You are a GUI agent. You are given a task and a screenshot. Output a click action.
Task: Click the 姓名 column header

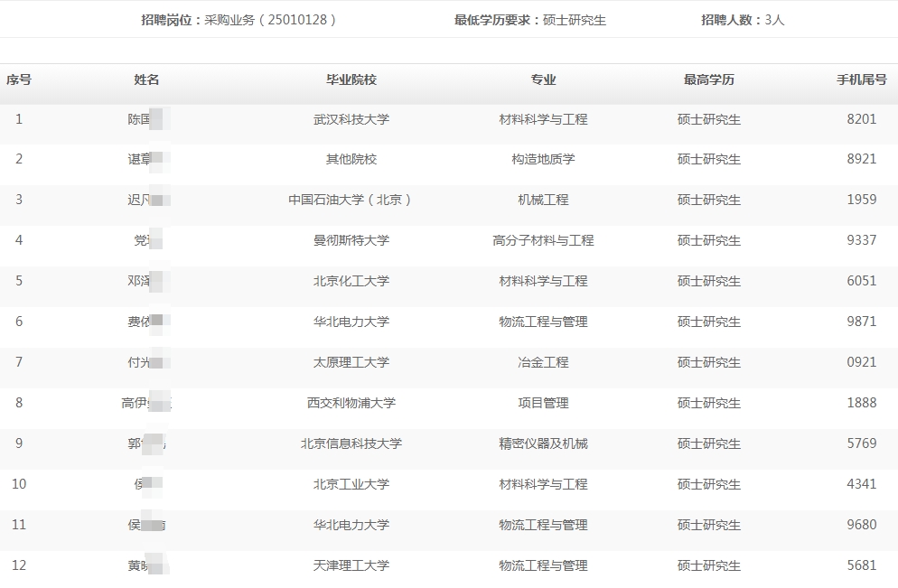146,79
